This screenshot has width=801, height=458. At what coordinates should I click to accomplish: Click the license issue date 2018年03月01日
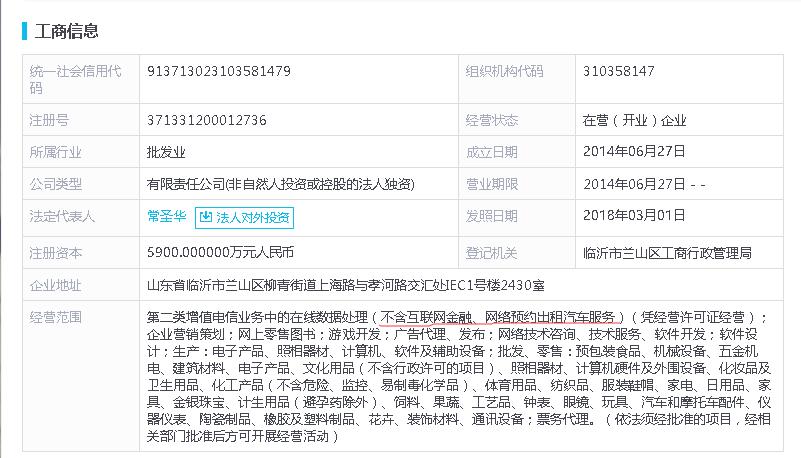634,217
